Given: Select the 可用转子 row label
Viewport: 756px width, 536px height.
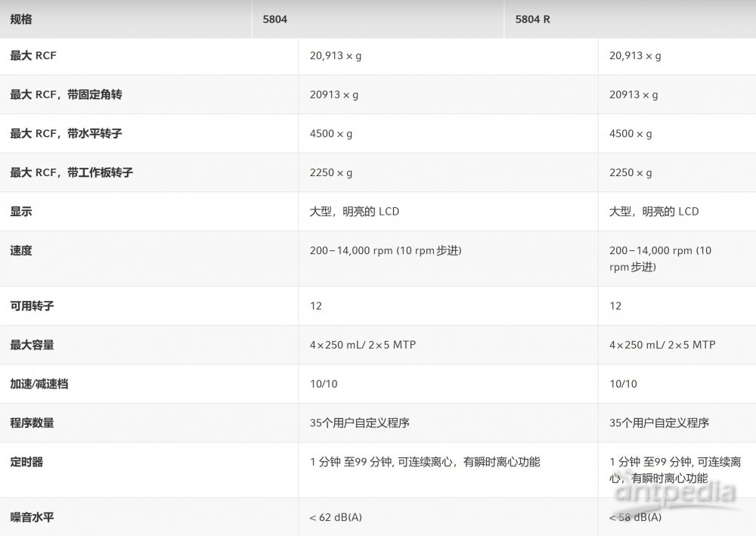Looking at the screenshot, I should 32,306.
